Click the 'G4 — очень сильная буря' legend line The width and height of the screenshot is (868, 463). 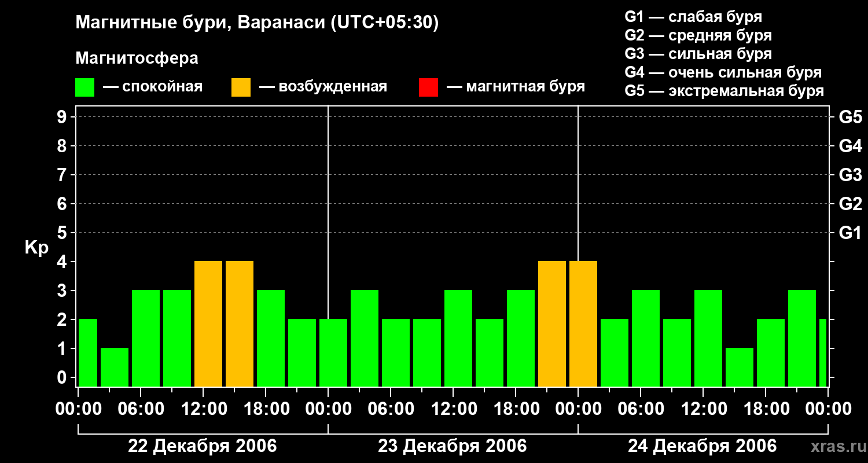(723, 72)
